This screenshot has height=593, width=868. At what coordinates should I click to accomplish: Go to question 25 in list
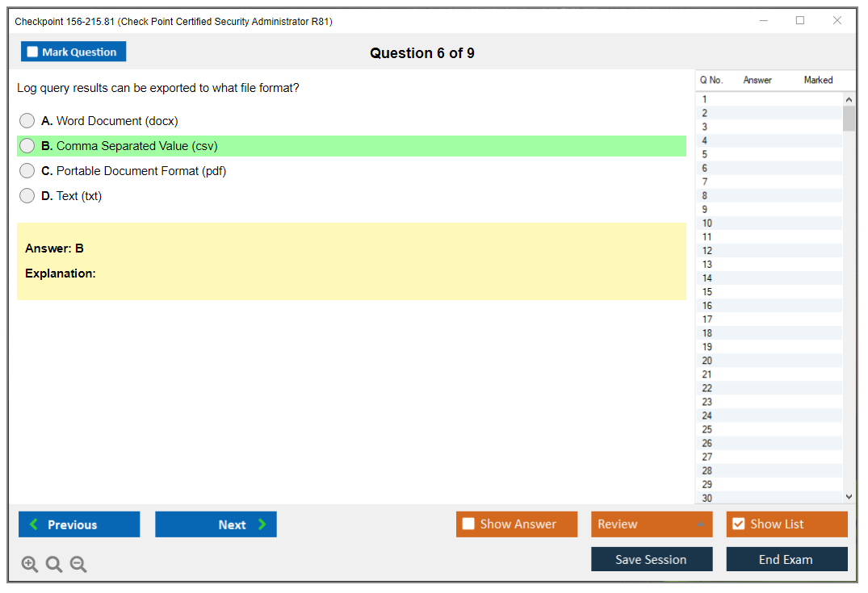pyautogui.click(x=707, y=429)
